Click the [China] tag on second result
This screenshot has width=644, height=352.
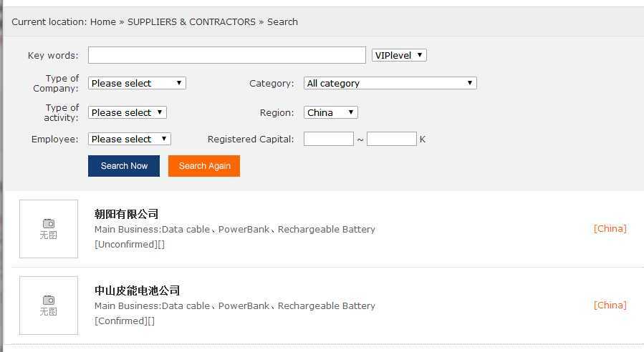point(610,305)
